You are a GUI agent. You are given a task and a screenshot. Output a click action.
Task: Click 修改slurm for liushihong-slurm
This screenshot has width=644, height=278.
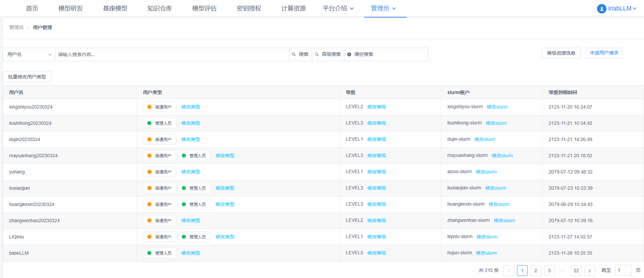click(496, 123)
